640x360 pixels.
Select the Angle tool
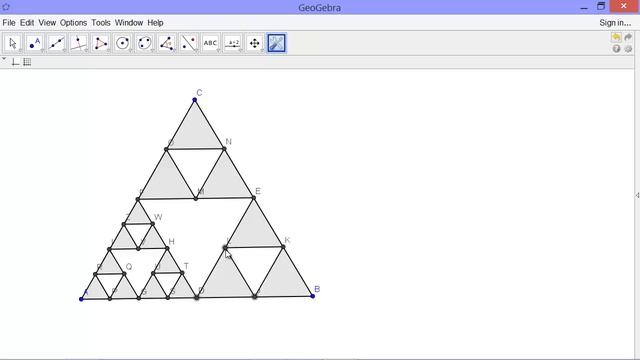[167, 43]
